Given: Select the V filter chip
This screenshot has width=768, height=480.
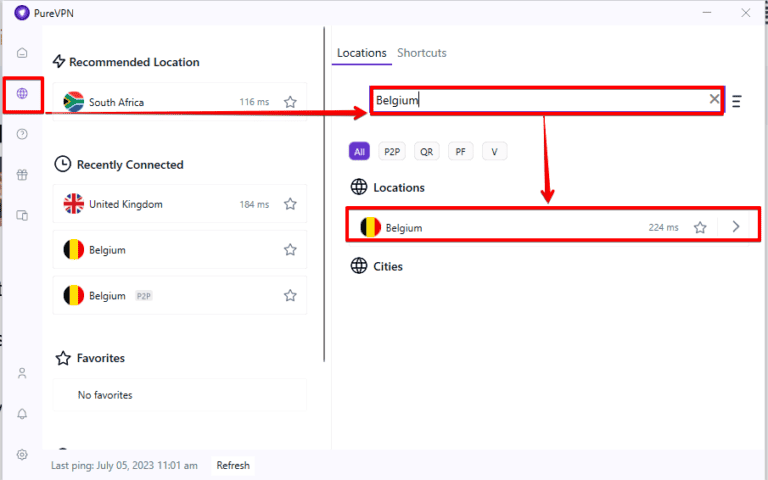Looking at the screenshot, I should pos(494,151).
